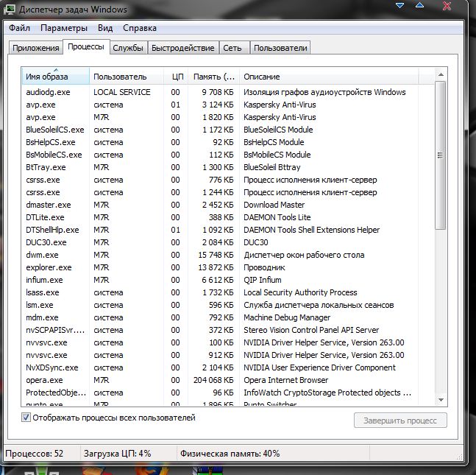Open the 'Вид' menu

click(x=105, y=28)
